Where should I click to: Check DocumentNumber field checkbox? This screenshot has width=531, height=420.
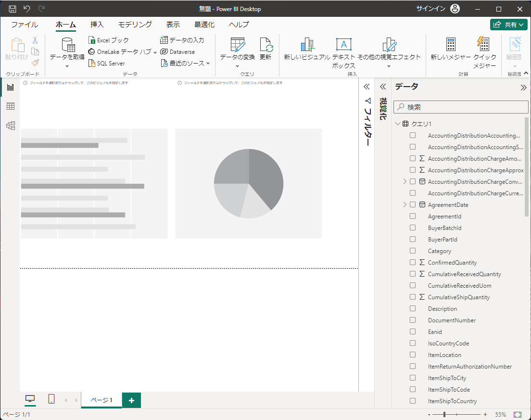(413, 320)
